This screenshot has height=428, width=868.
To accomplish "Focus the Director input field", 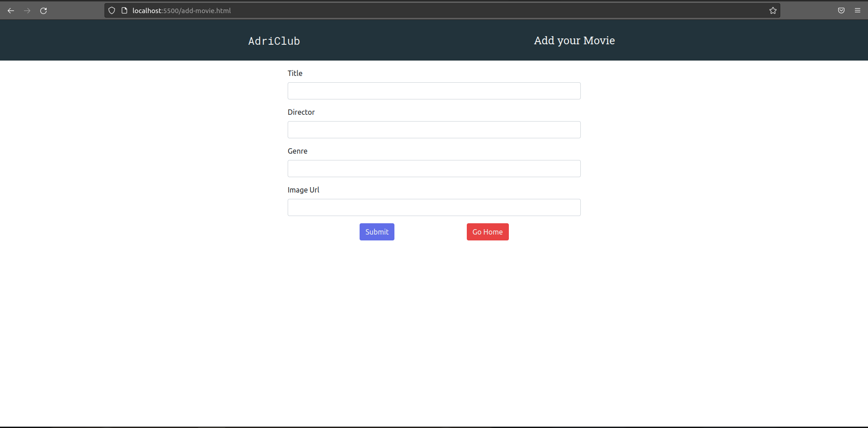I will (x=434, y=130).
